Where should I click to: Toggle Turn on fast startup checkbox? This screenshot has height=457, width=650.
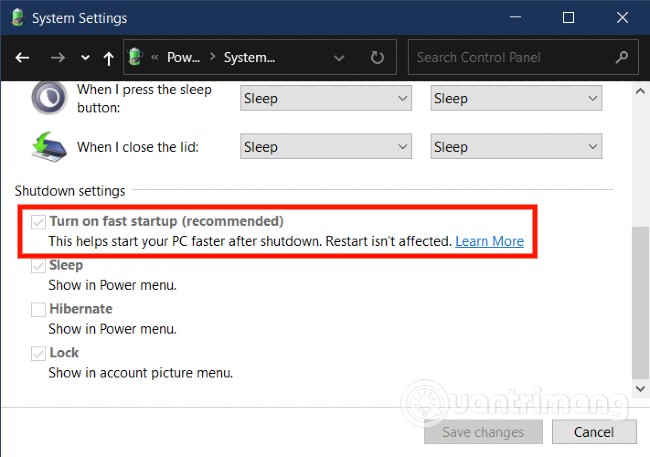tap(38, 222)
